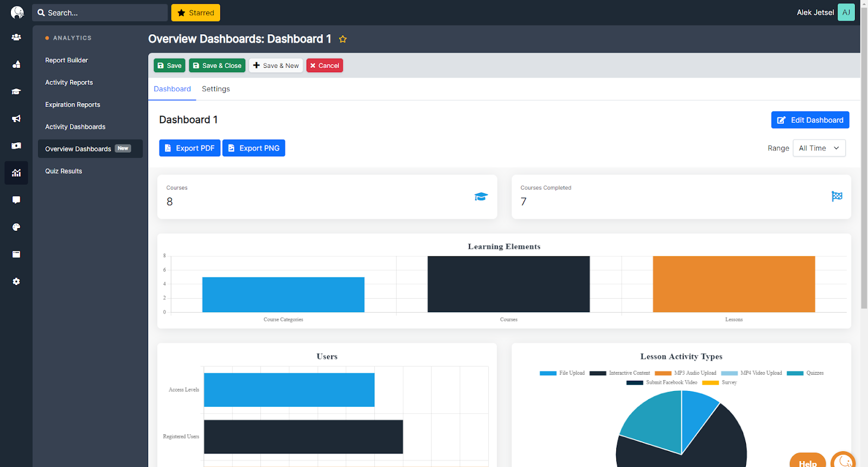
Task: Click the dark Courses bar in chart
Action: point(508,284)
